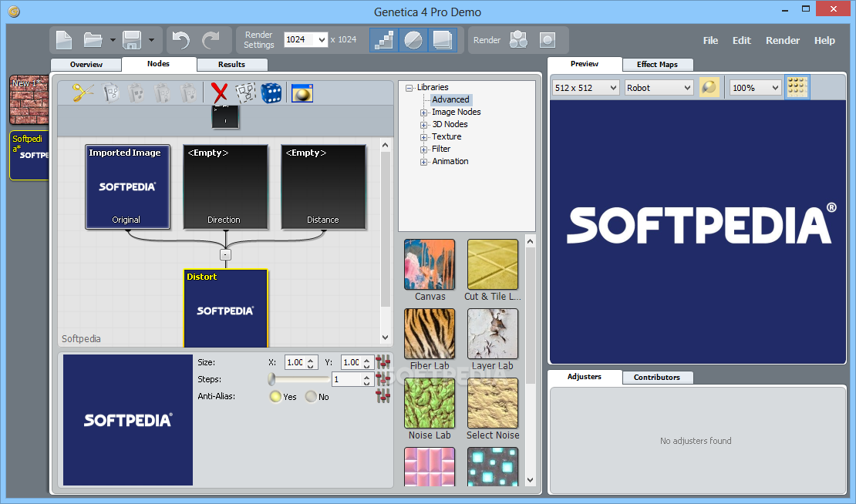
Task: Open the Genetica app logo menu
Action: point(14,11)
